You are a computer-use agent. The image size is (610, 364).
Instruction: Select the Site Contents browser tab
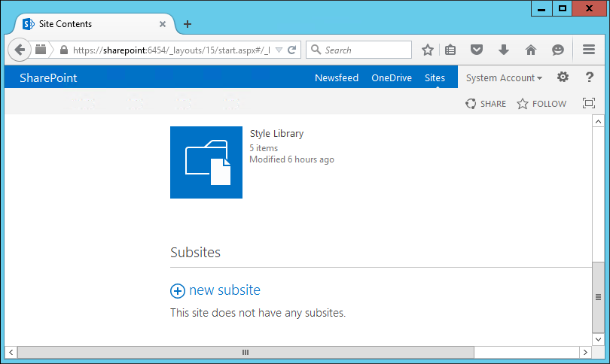(x=94, y=24)
